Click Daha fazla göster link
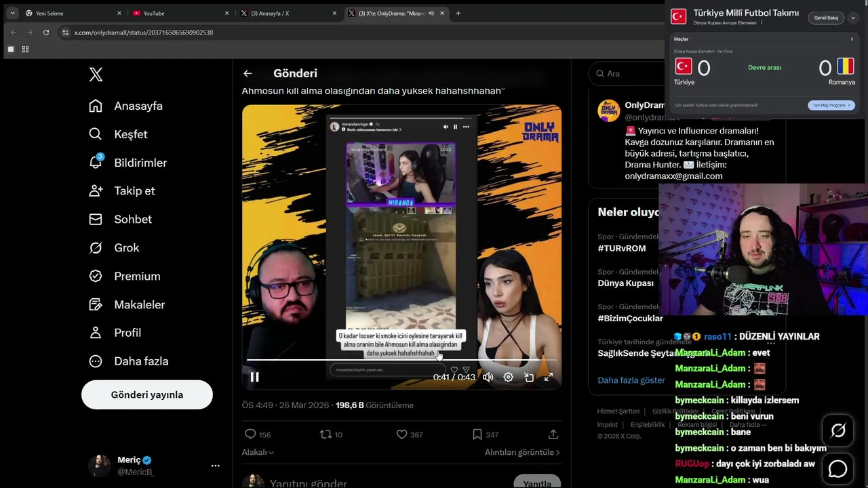The width and height of the screenshot is (868, 488). 631,380
